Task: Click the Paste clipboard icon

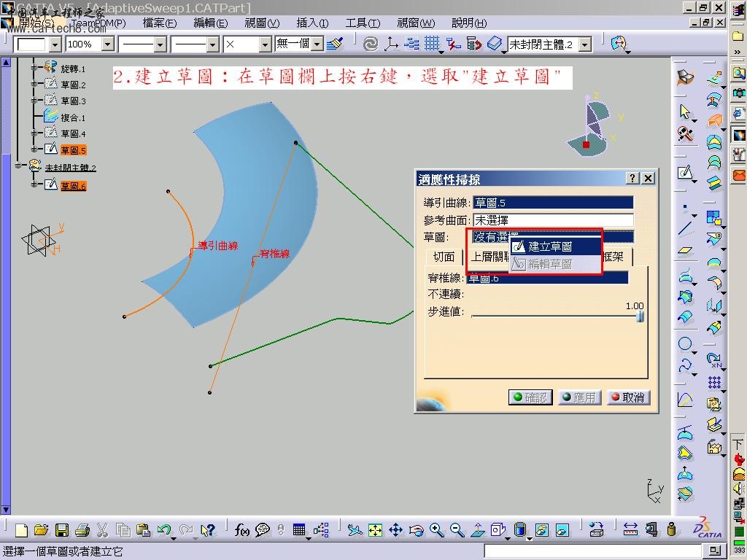Action: 143,529
